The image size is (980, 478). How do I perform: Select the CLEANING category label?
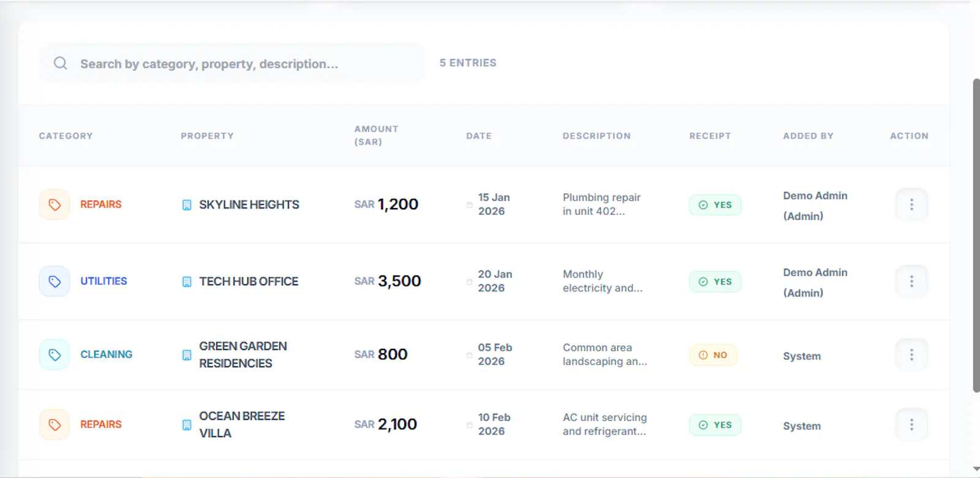pos(106,355)
